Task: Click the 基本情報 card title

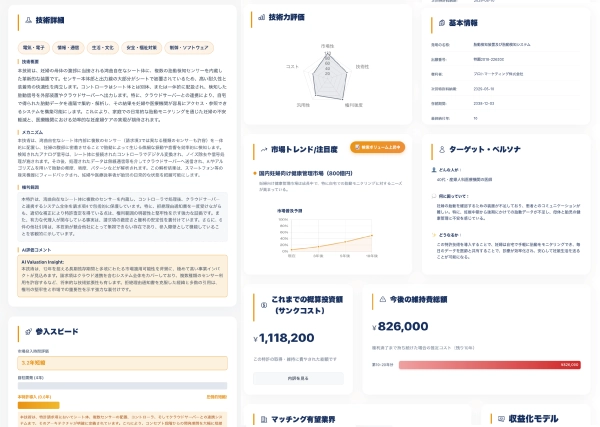Action: click(x=463, y=23)
